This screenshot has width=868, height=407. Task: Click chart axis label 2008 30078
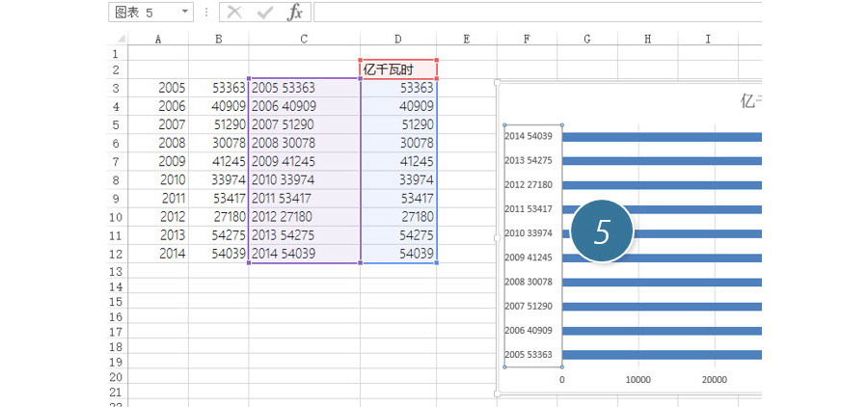529,282
